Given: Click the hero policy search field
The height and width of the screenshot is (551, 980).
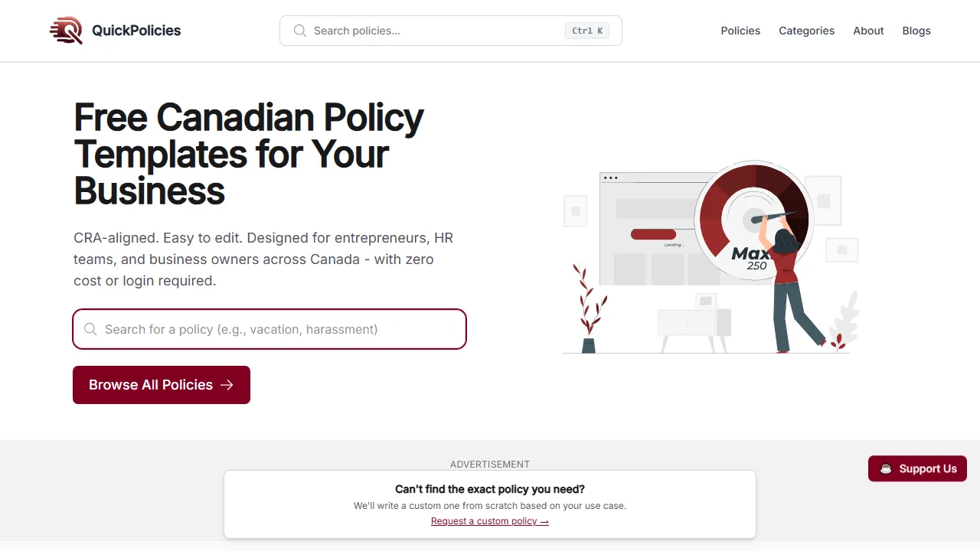Looking at the screenshot, I should 269,329.
